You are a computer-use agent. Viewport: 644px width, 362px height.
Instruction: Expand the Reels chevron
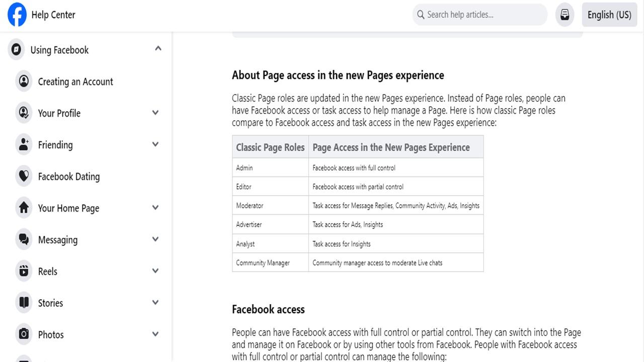(x=155, y=271)
